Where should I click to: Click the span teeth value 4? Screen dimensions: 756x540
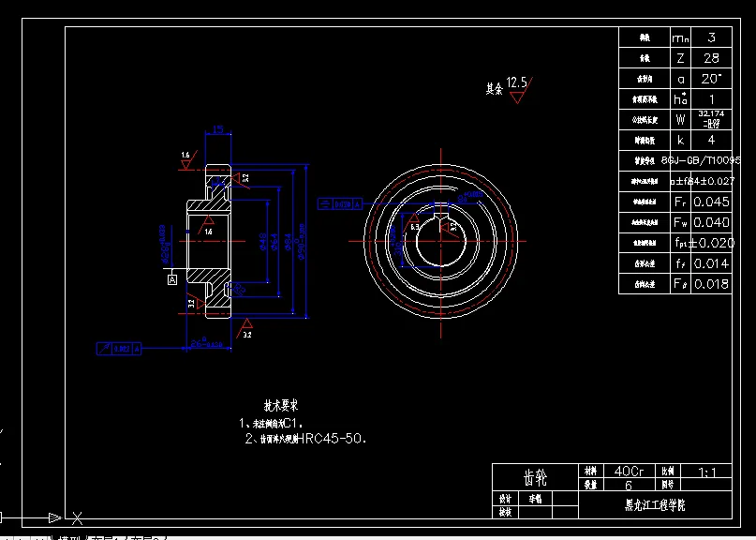click(x=712, y=141)
